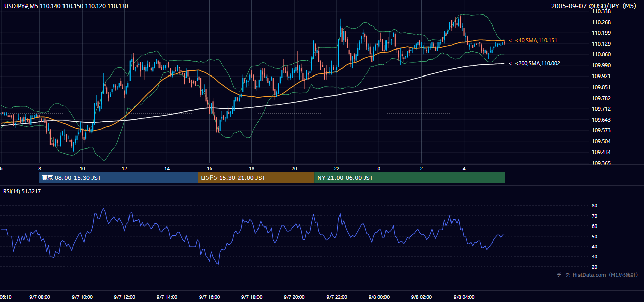Click the 109.851 price axis label

602,87
